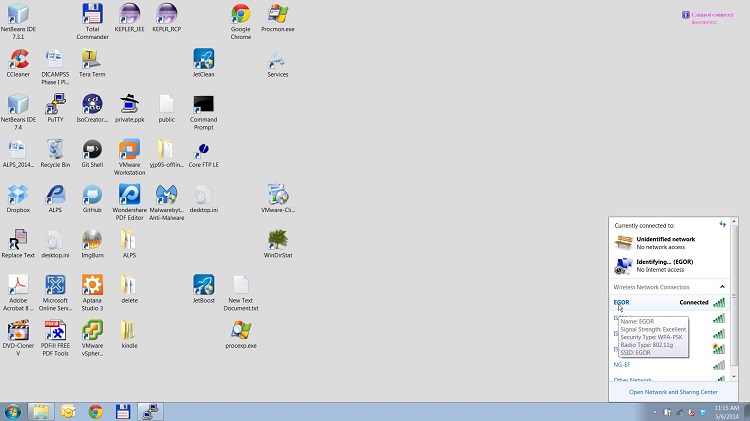Viewport: 750px width, 421px height.
Task: Click the taskbar clock showing 11:15 AM
Action: tap(727, 412)
